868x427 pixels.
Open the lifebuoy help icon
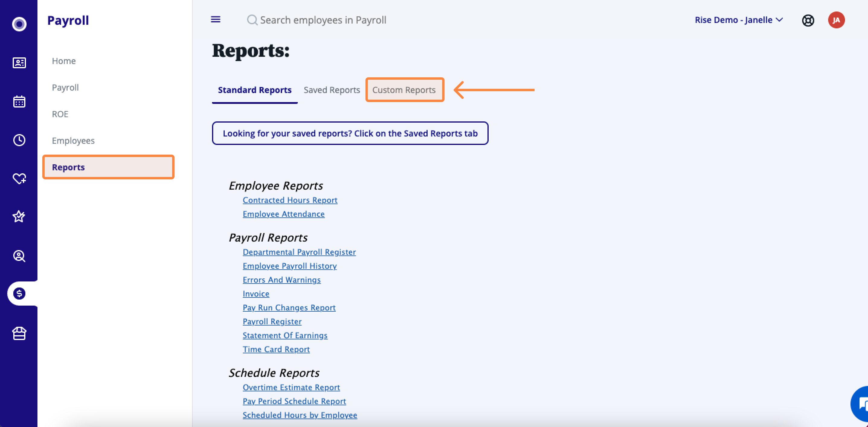tap(808, 20)
